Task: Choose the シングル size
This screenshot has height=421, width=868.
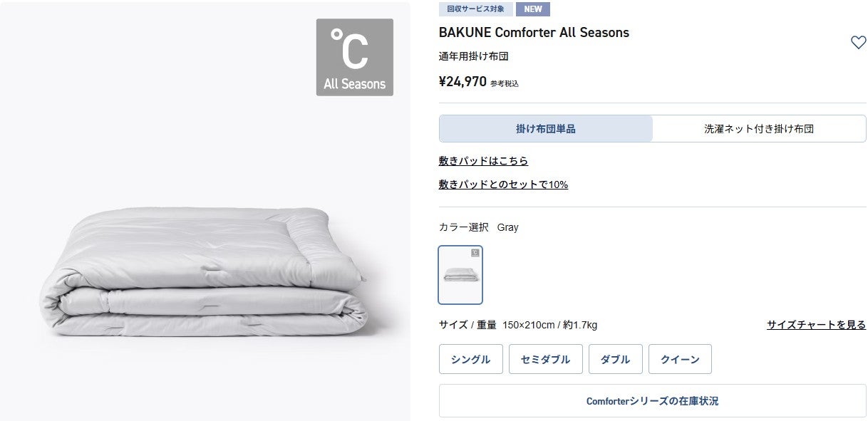Action: click(471, 359)
